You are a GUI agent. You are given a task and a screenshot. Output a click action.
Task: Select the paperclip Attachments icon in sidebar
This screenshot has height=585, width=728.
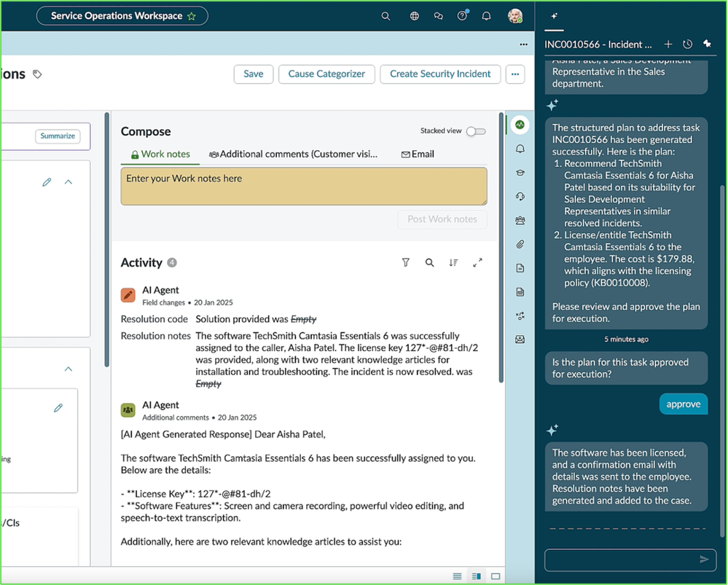point(519,244)
